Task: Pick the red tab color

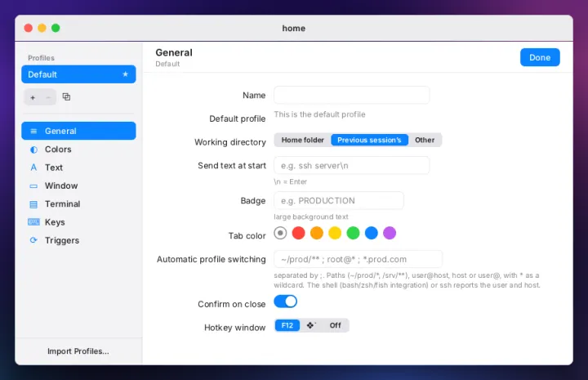Action: (299, 233)
